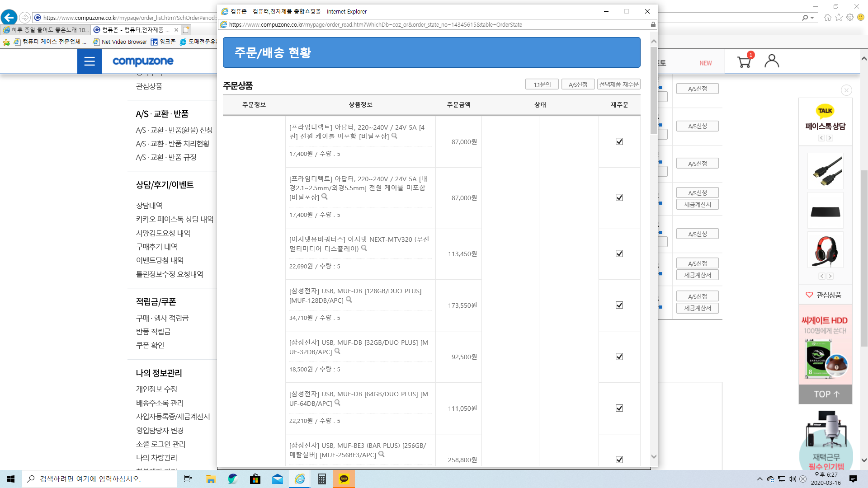Open 잉크존 bookmark in favorites bar
Screen dimensions: 868x488
(163, 42)
